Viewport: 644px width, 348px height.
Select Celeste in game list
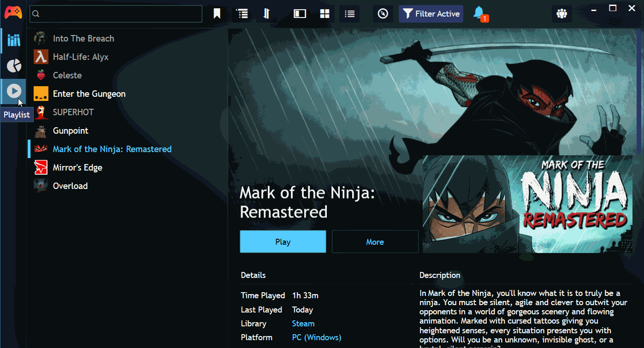[128, 76]
